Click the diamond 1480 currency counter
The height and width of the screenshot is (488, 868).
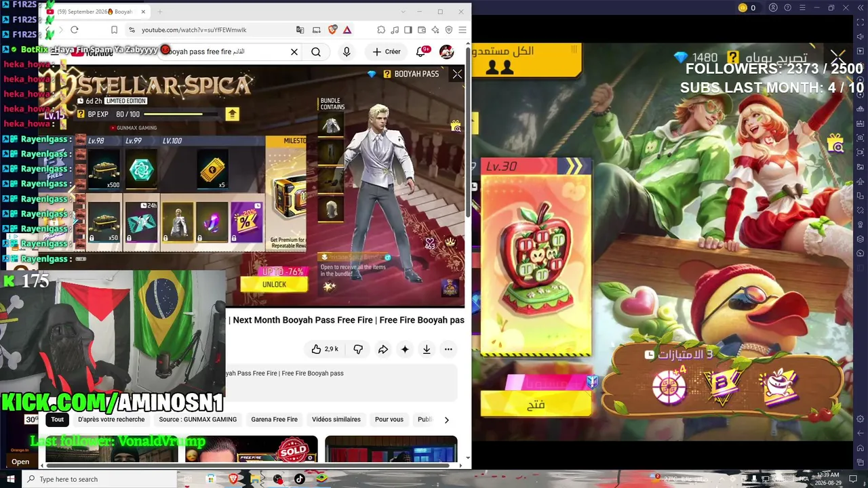tap(696, 58)
